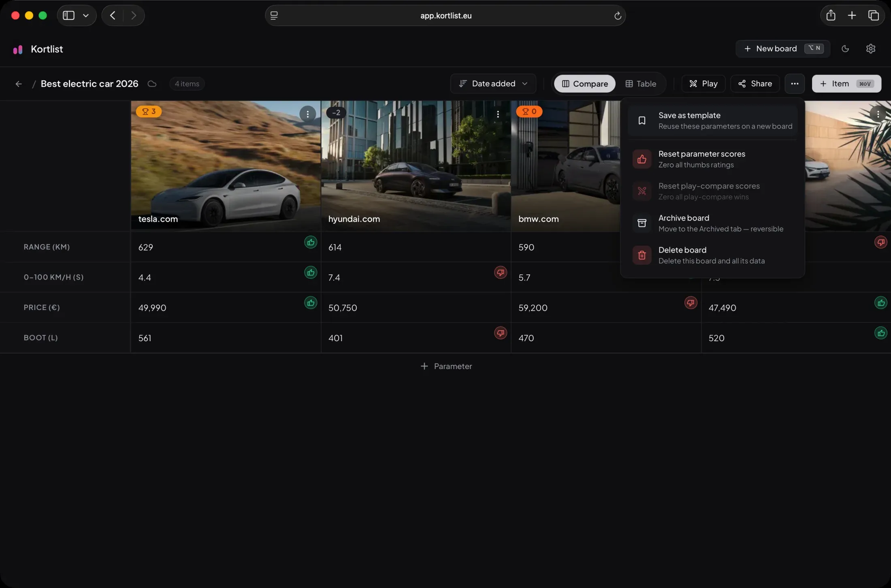Open a new Safari tab
The image size is (891, 588).
click(x=852, y=15)
